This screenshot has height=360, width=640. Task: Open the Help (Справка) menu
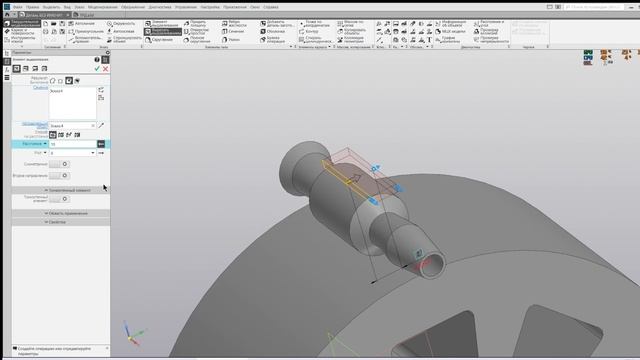pyautogui.click(x=271, y=7)
